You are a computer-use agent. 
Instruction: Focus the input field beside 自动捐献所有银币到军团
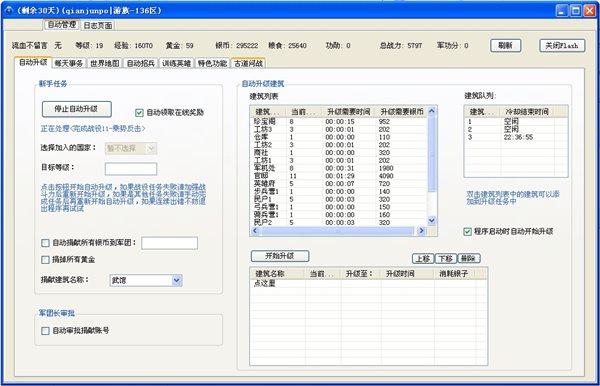170,243
